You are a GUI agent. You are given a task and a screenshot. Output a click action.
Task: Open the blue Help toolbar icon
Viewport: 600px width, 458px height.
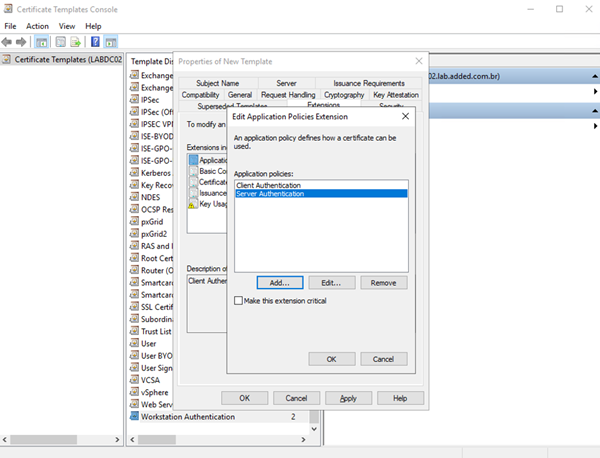(94, 42)
